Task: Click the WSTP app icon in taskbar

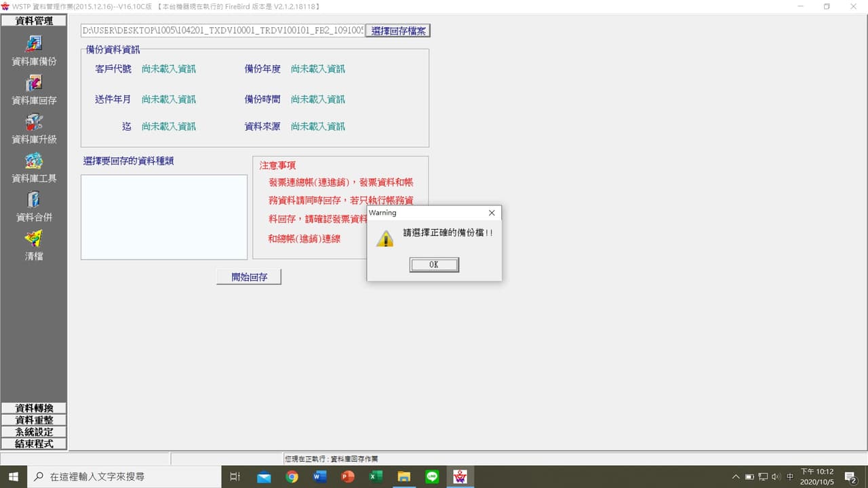Action: pyautogui.click(x=460, y=476)
